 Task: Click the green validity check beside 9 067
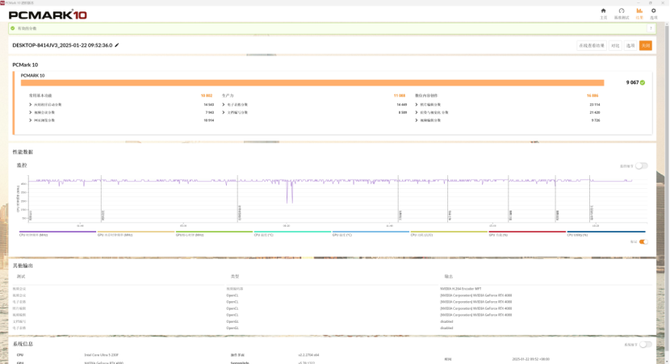(643, 82)
